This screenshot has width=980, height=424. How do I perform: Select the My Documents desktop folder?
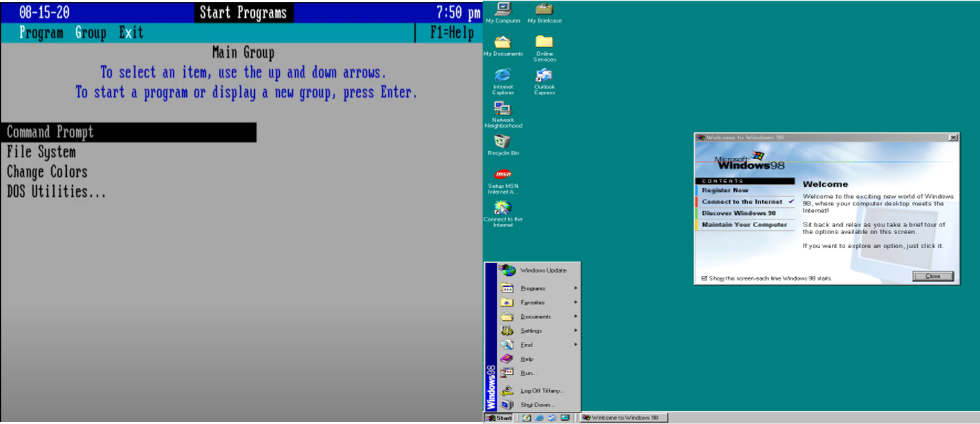(x=503, y=46)
